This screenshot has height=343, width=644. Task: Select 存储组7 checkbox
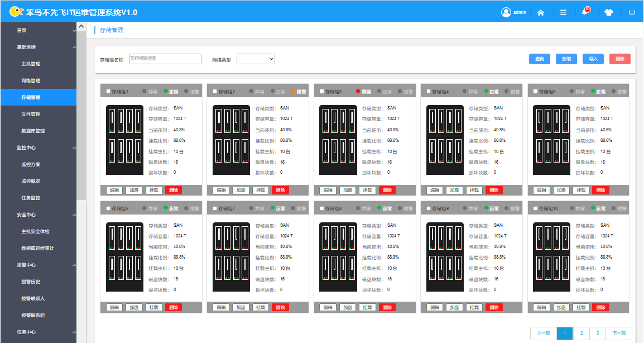click(215, 208)
